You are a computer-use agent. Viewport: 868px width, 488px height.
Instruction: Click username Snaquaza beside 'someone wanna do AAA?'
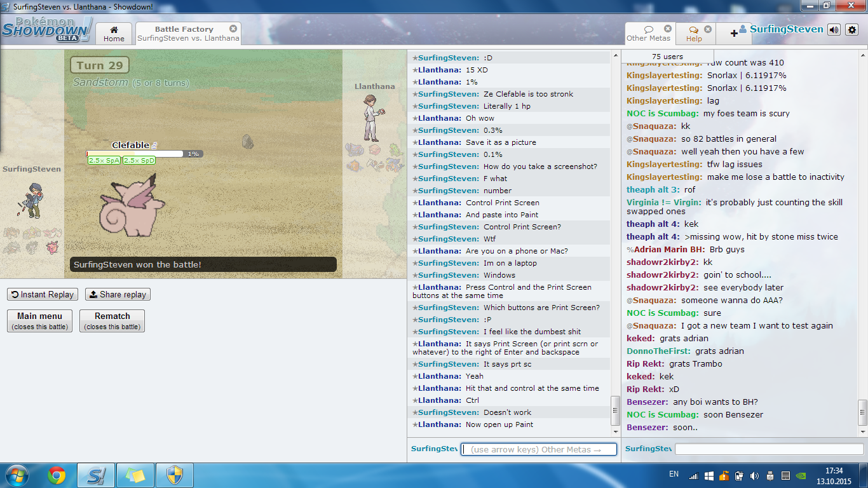(x=654, y=301)
